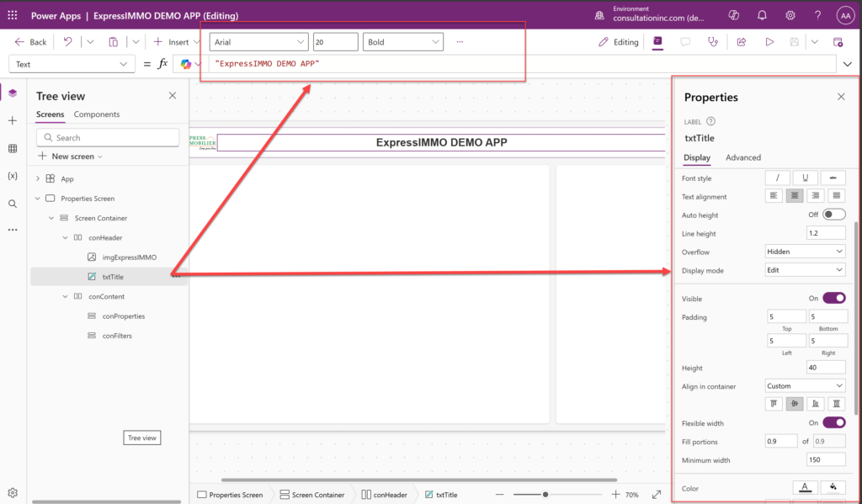Switch to Advanced properties tab

tap(743, 157)
